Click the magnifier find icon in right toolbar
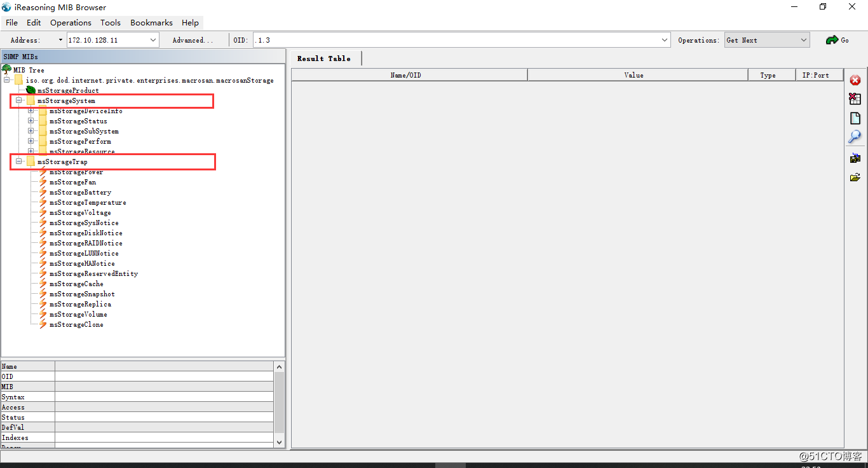Screen dimensions: 868x468 click(855, 137)
